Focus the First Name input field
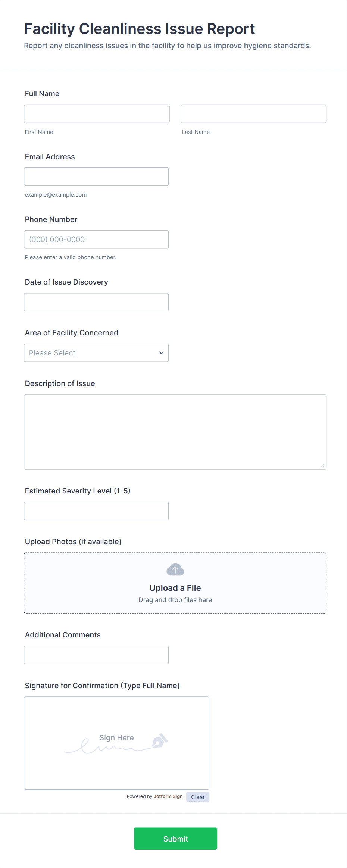347x868 pixels. coord(97,114)
